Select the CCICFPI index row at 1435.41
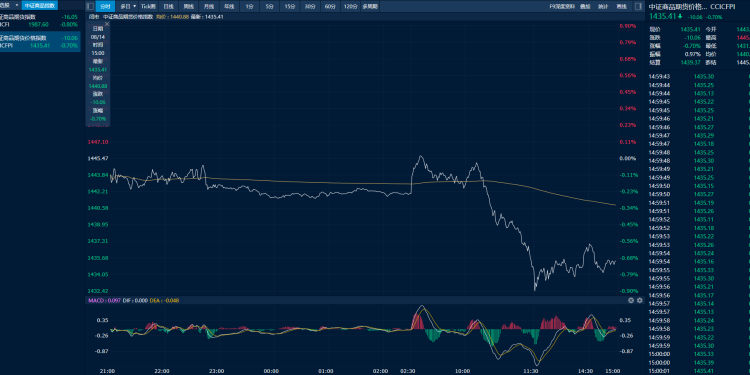Screen dimensions: 750x375 point(40,42)
